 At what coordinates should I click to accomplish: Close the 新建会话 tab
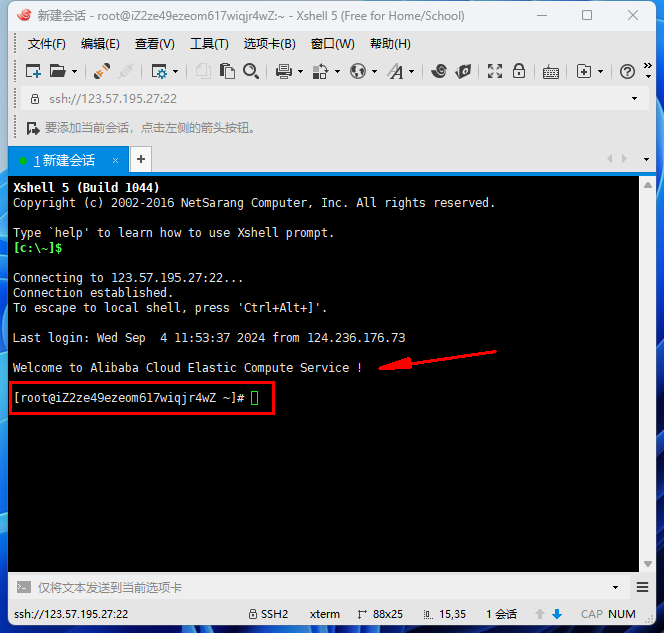[x=115, y=160]
